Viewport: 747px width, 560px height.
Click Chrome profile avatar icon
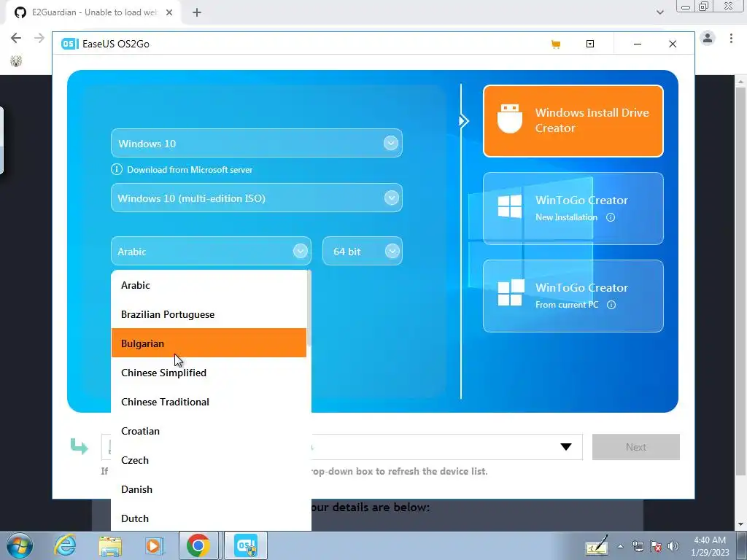pyautogui.click(x=708, y=38)
